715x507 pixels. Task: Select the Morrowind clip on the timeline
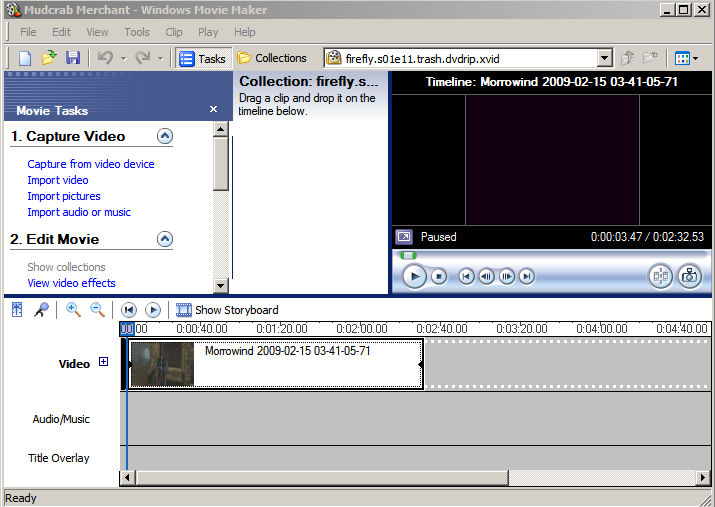[x=300, y=365]
